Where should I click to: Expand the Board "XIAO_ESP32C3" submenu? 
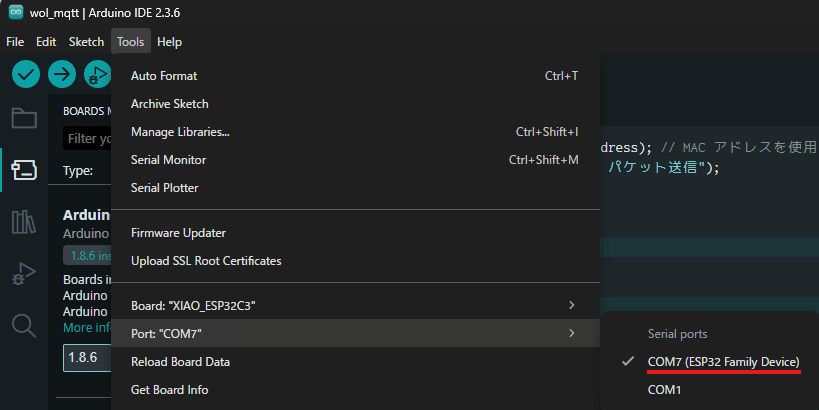pyautogui.click(x=355, y=306)
